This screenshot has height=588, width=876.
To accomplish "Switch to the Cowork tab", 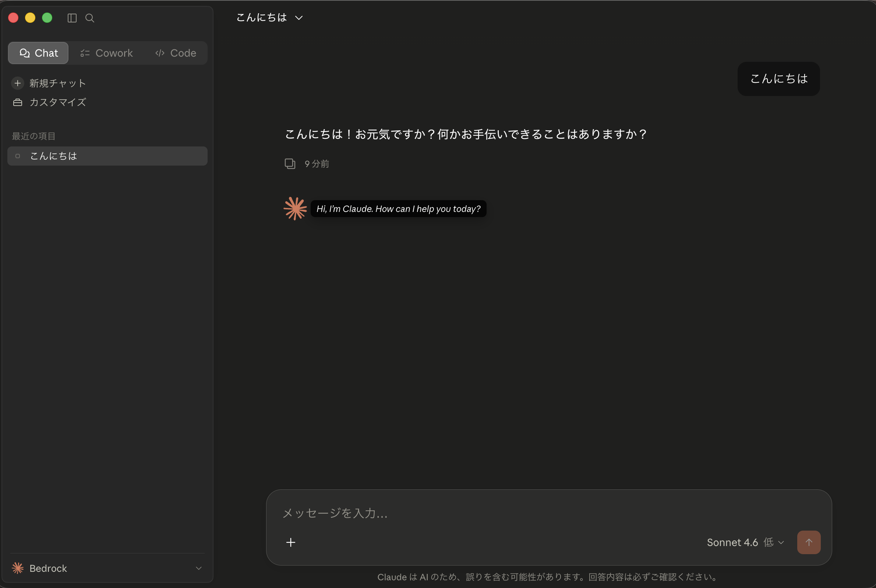I will 106,53.
